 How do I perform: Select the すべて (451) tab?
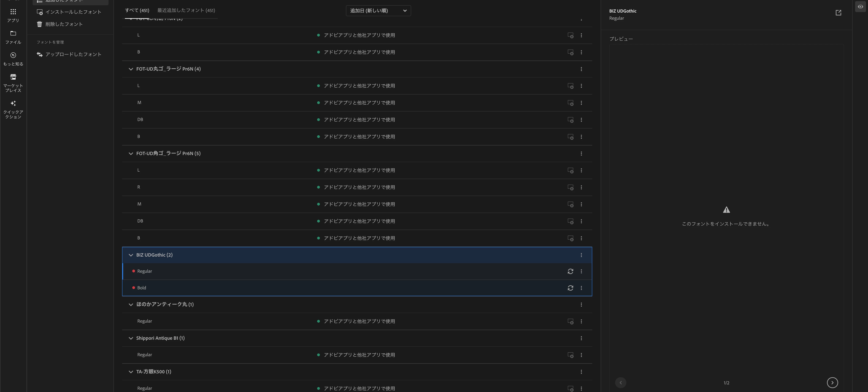[137, 11]
